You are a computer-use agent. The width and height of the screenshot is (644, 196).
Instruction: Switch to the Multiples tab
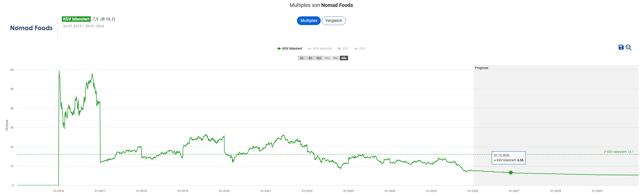coord(309,21)
